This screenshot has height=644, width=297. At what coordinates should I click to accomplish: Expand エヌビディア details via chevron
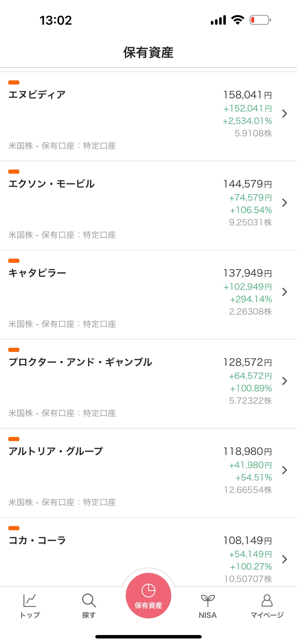(284, 114)
